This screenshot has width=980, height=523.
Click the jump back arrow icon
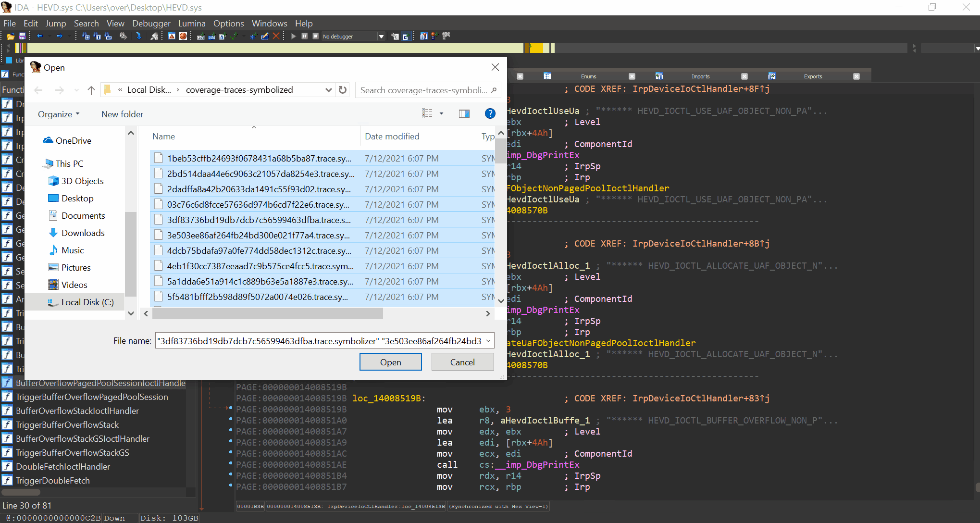click(x=40, y=36)
